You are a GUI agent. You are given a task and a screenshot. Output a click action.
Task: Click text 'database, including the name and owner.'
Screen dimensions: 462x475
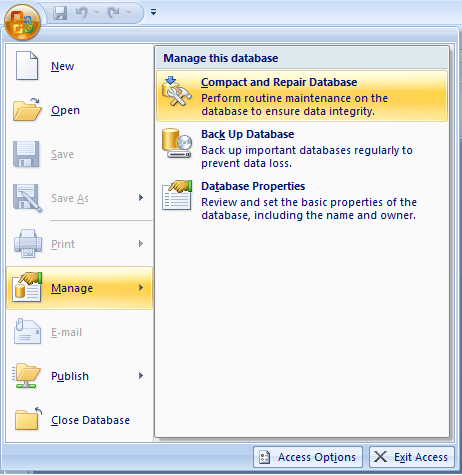click(x=309, y=215)
